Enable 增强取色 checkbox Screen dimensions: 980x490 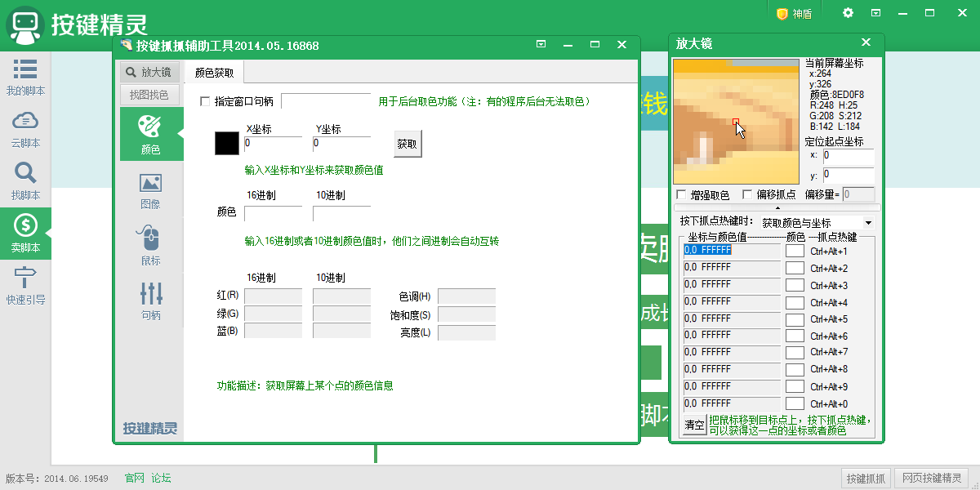point(682,194)
